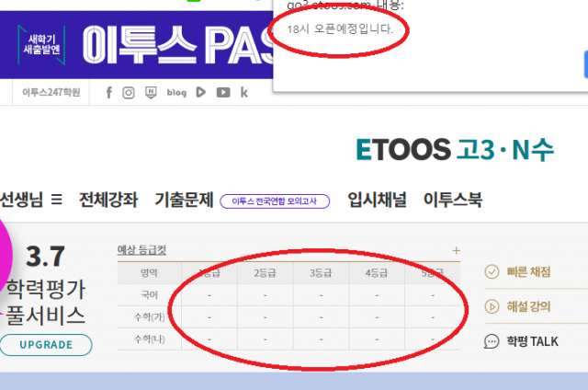Click the 3등급 column header
This screenshot has height=390, width=588.
point(321,273)
